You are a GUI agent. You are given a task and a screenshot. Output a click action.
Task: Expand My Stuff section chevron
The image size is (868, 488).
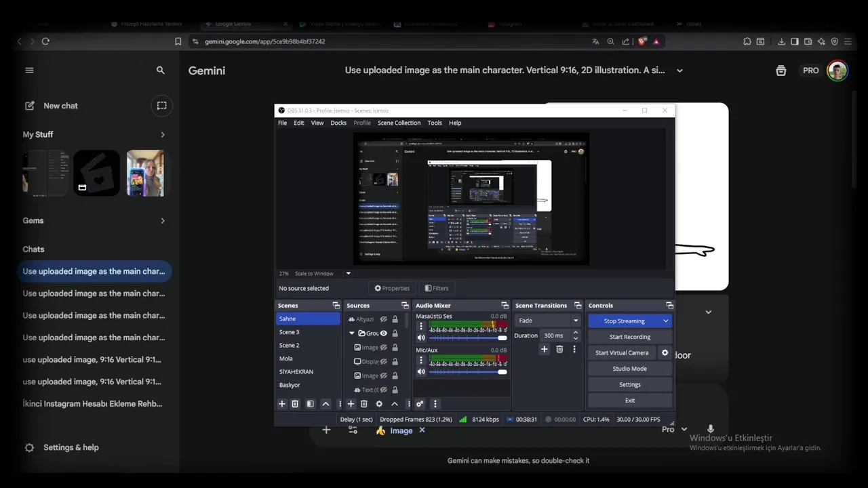coord(162,135)
